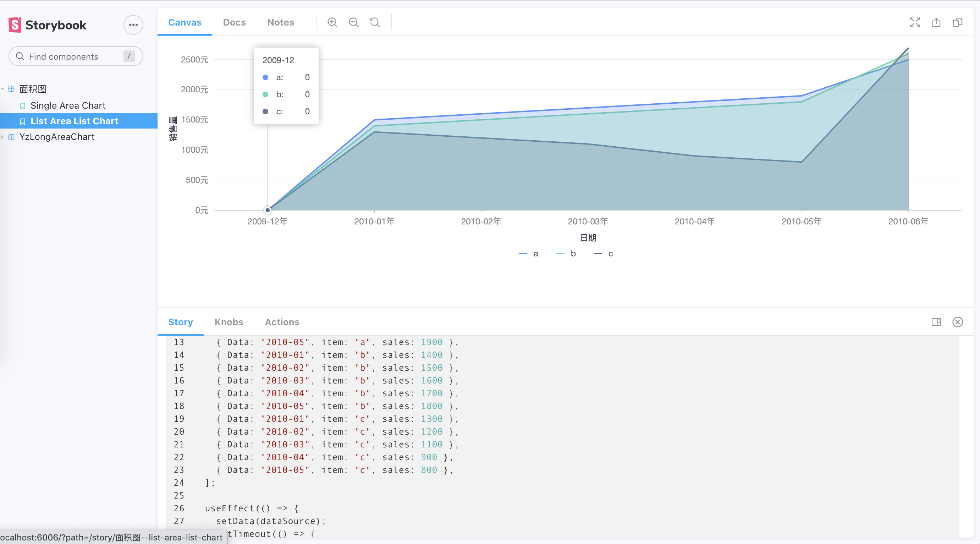The width and height of the screenshot is (980, 544).
Task: Open the Actions panel tab
Action: 282,322
